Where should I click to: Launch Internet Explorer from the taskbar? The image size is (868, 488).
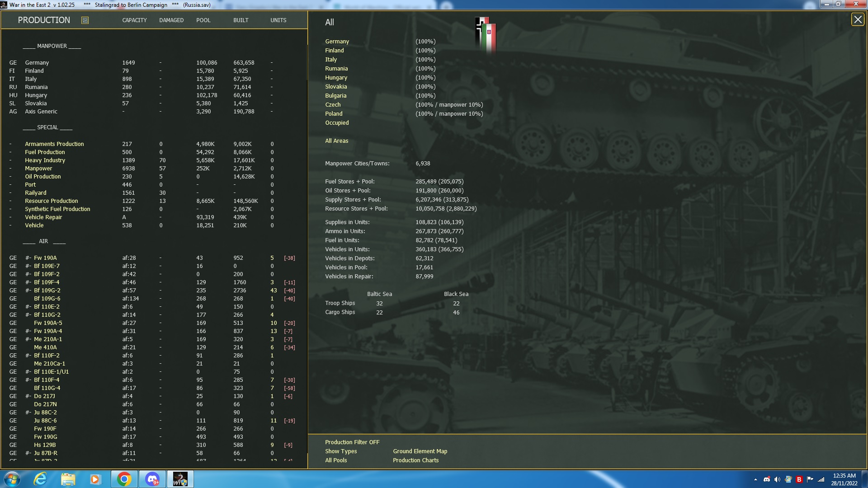(40, 479)
